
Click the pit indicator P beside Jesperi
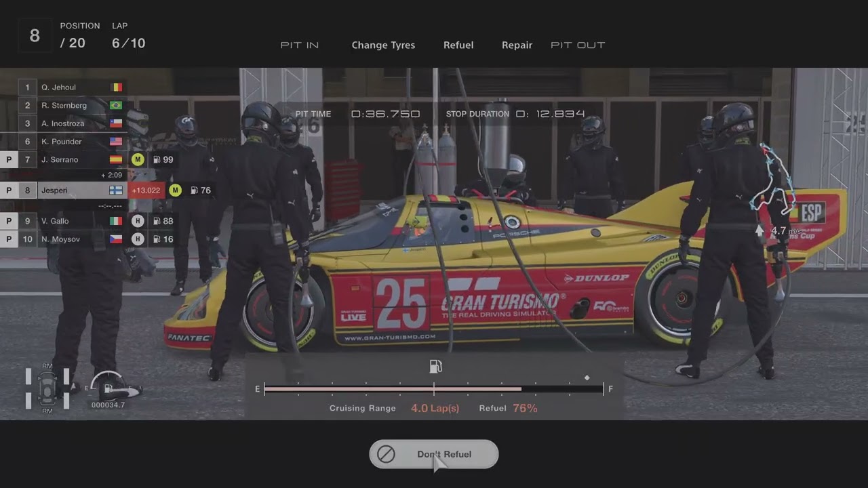click(9, 190)
